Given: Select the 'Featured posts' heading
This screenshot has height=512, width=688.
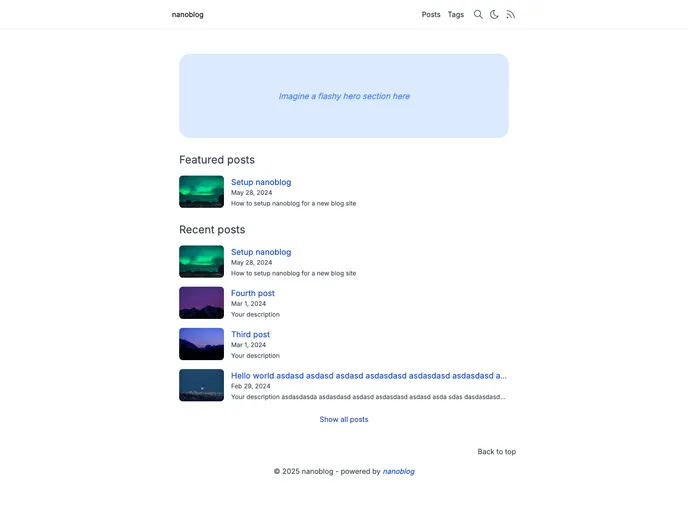Looking at the screenshot, I should coord(217,160).
